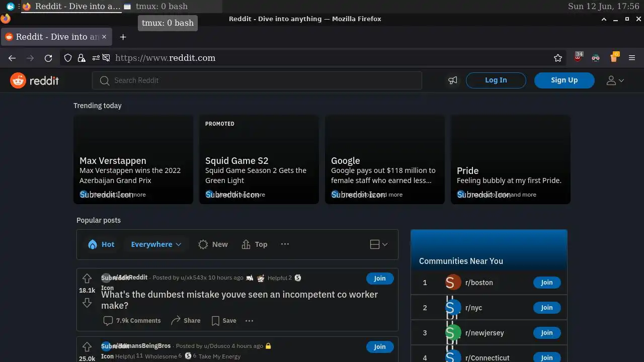
Task: Open the Pride trending card
Action: [x=511, y=159]
